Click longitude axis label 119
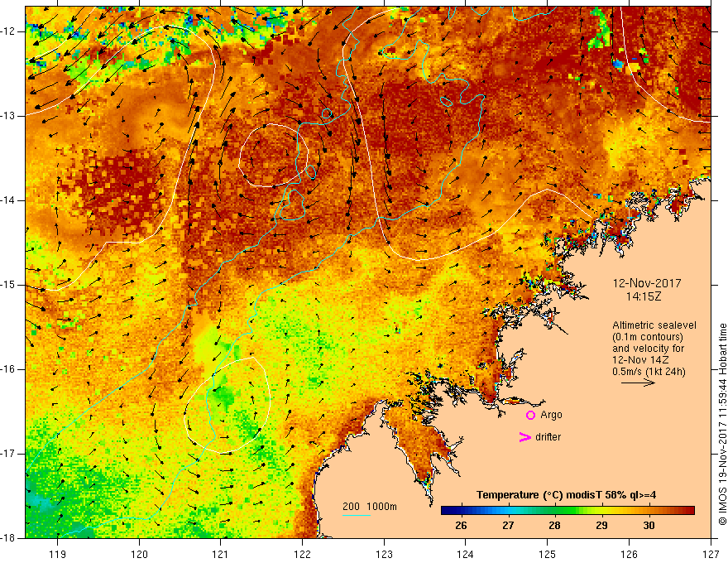Screen dimensions: 728x563 58,554
